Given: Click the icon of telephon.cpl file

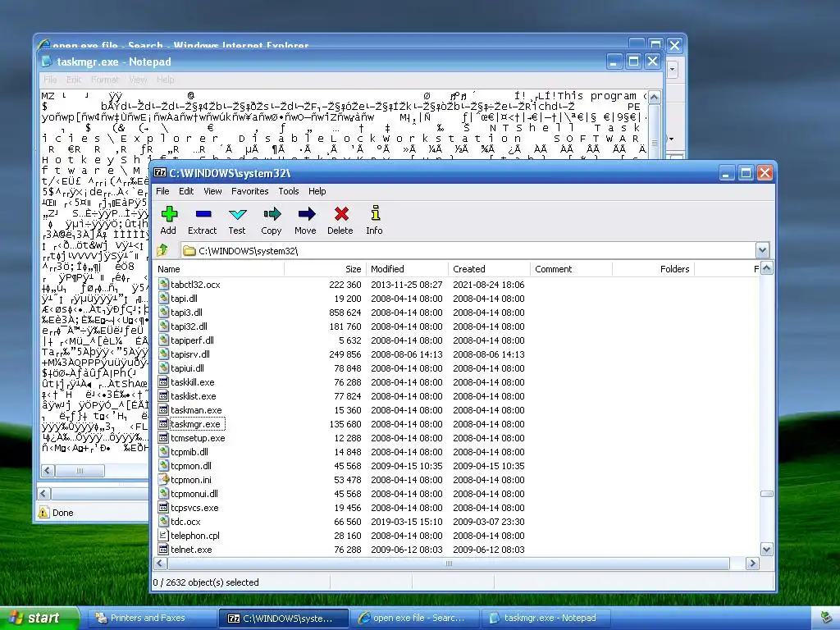Looking at the screenshot, I should point(163,535).
